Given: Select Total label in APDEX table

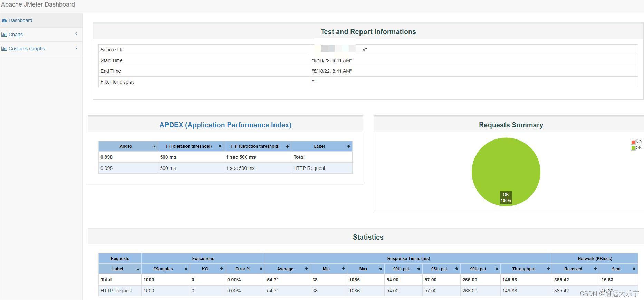Looking at the screenshot, I should tap(299, 157).
